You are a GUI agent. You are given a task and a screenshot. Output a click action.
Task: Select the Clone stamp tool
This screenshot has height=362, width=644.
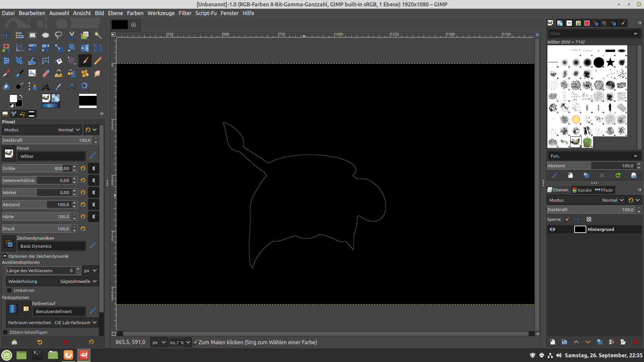(x=59, y=73)
